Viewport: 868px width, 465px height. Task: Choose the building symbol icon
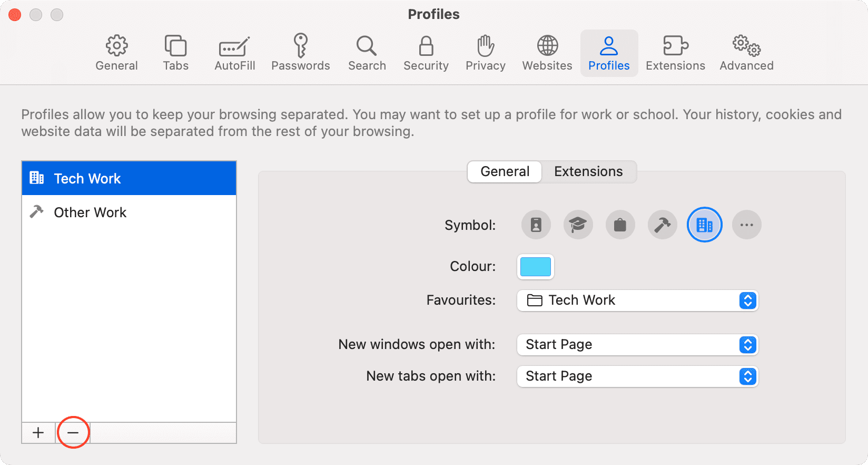(x=704, y=225)
